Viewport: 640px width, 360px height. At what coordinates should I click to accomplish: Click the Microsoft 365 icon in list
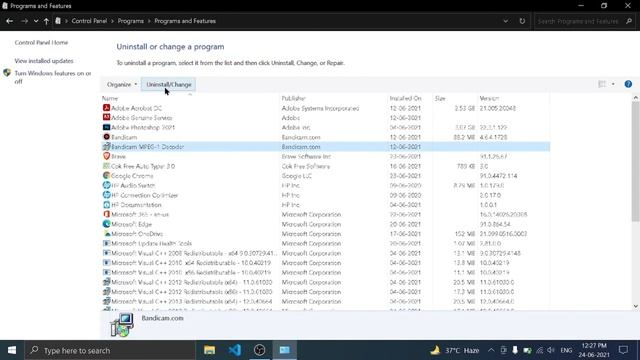106,214
